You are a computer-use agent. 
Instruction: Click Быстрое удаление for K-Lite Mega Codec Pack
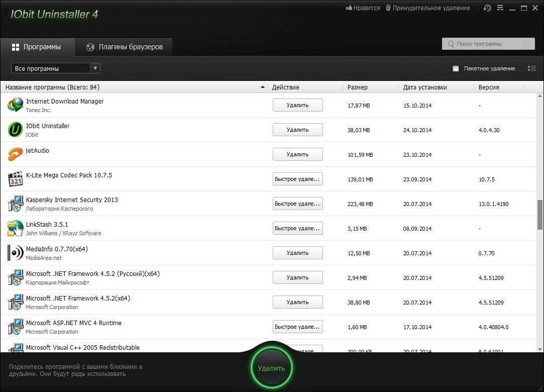click(298, 179)
